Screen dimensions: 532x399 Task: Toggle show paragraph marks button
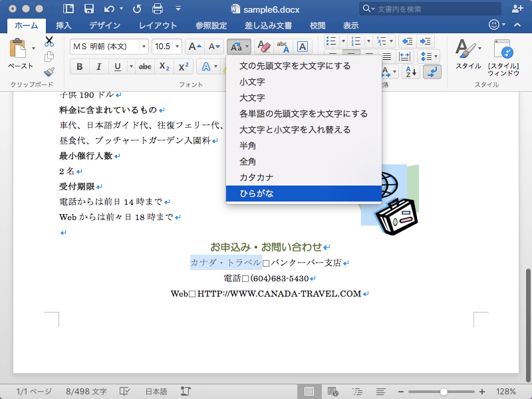[432, 72]
